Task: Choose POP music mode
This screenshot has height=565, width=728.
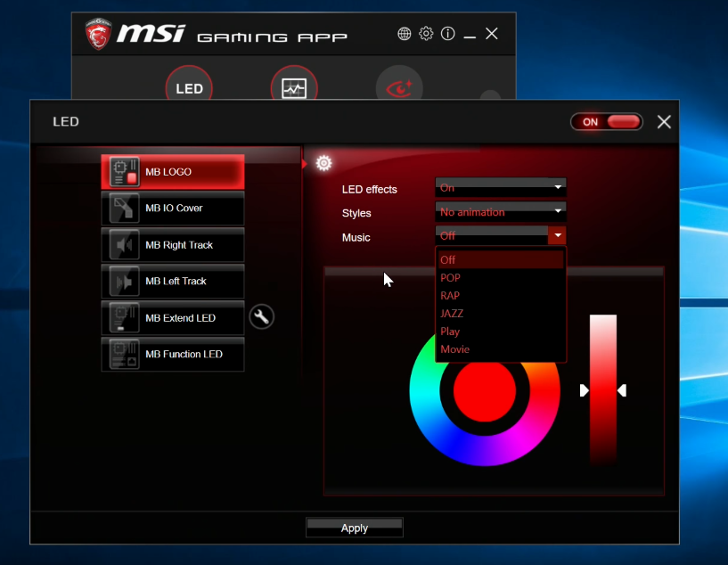Action: point(501,278)
